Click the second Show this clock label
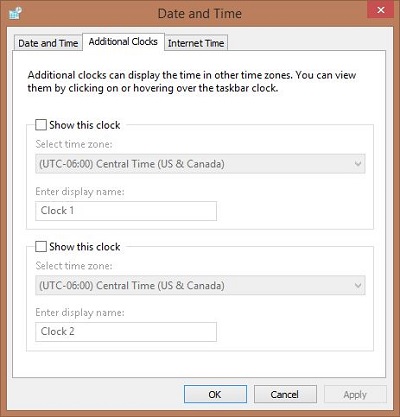400x417 pixels. click(x=85, y=247)
